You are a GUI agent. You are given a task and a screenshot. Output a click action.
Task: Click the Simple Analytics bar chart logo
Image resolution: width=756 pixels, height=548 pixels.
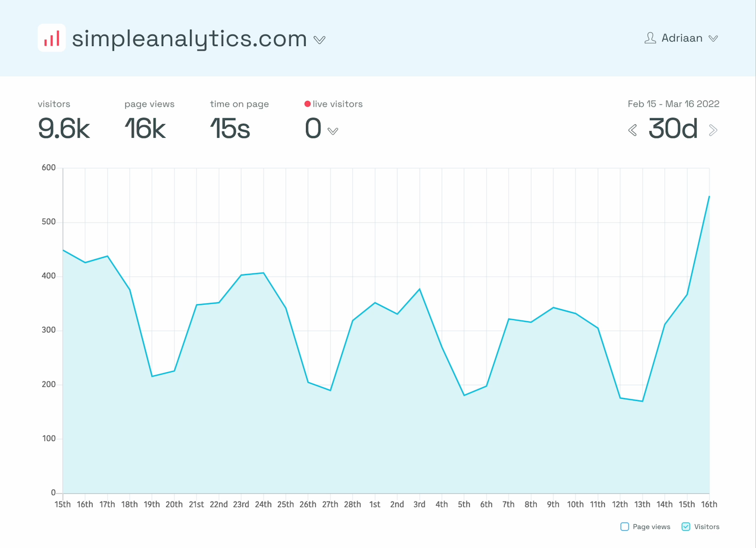click(51, 38)
